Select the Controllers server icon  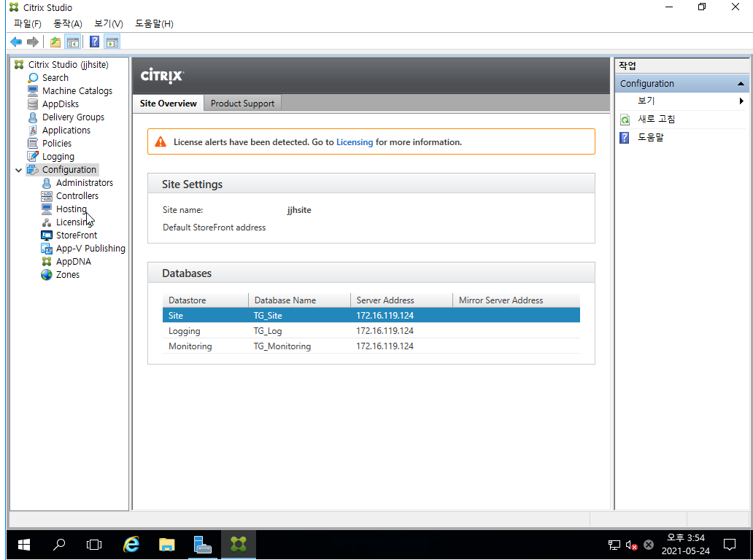pyautogui.click(x=47, y=196)
